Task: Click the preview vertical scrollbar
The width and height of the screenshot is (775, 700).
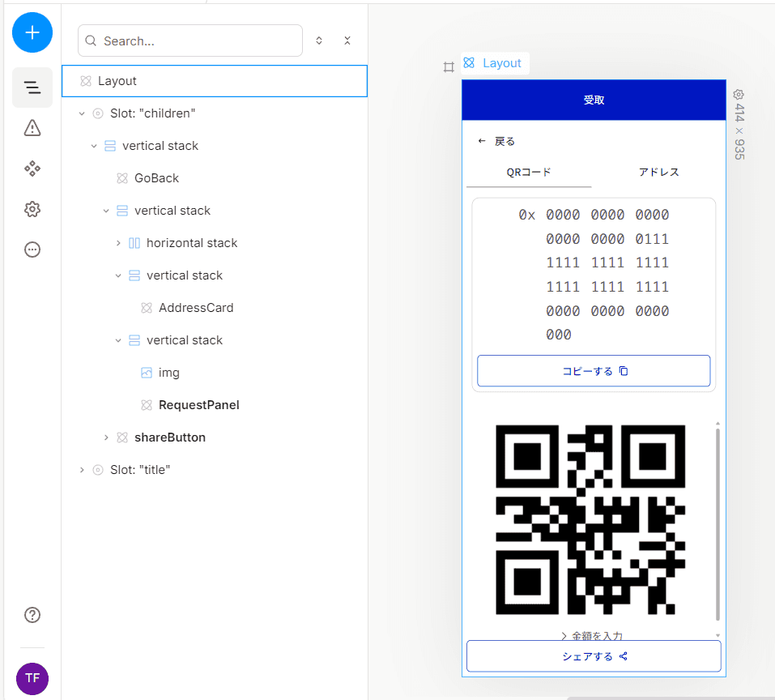Action: click(718, 524)
